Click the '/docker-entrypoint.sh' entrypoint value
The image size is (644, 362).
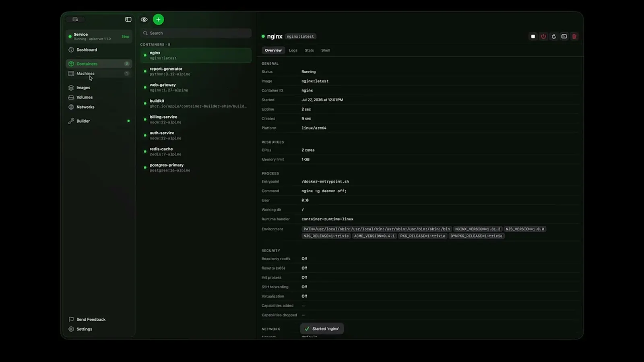(325, 181)
